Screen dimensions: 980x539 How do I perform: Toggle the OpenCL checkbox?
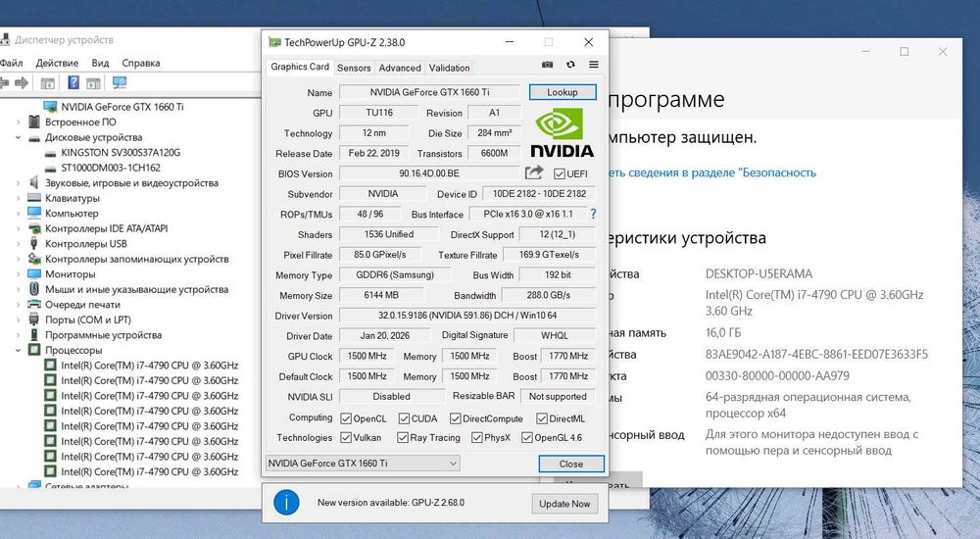pos(346,418)
